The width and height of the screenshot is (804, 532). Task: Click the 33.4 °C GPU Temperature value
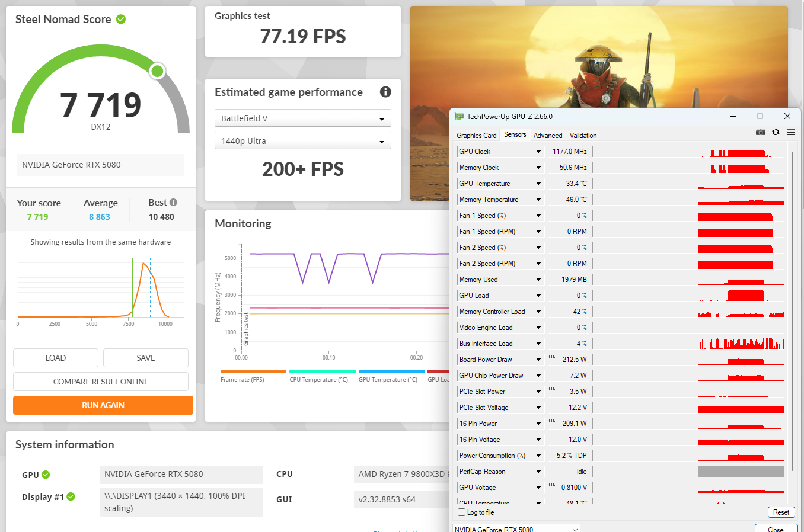568,184
